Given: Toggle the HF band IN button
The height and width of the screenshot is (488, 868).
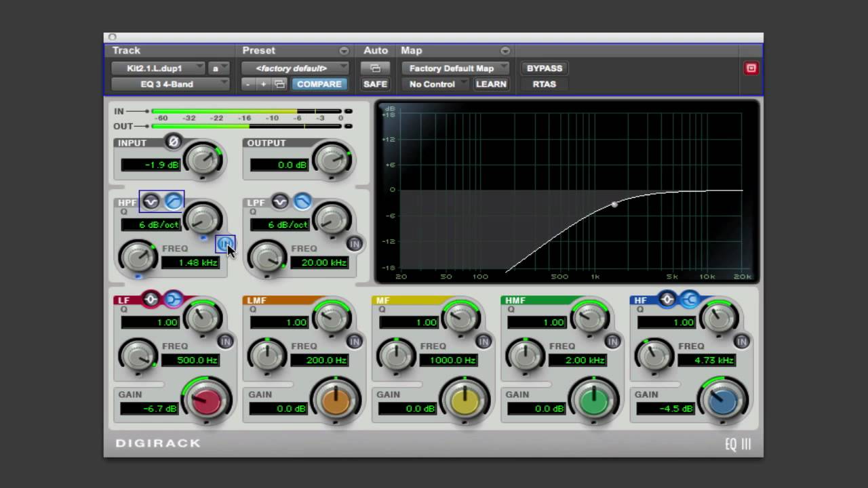Looking at the screenshot, I should (x=741, y=342).
